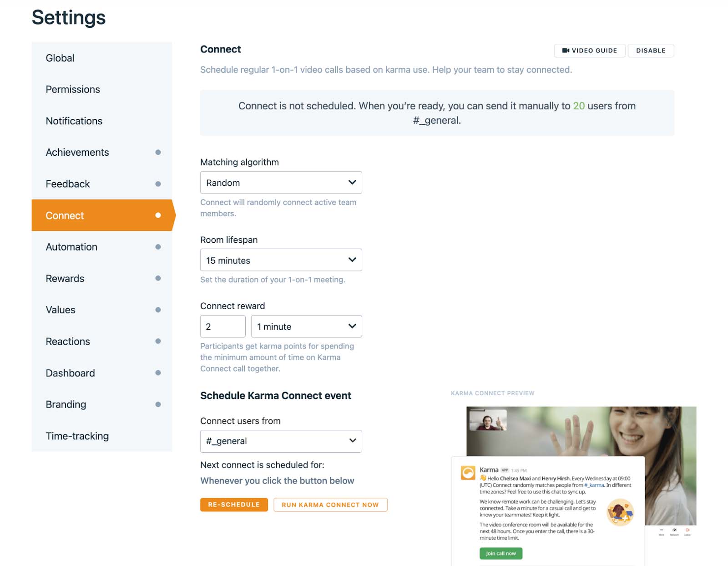Select Time-tracking in the sidebar
Screen dimensions: 728x566
pyautogui.click(x=77, y=436)
